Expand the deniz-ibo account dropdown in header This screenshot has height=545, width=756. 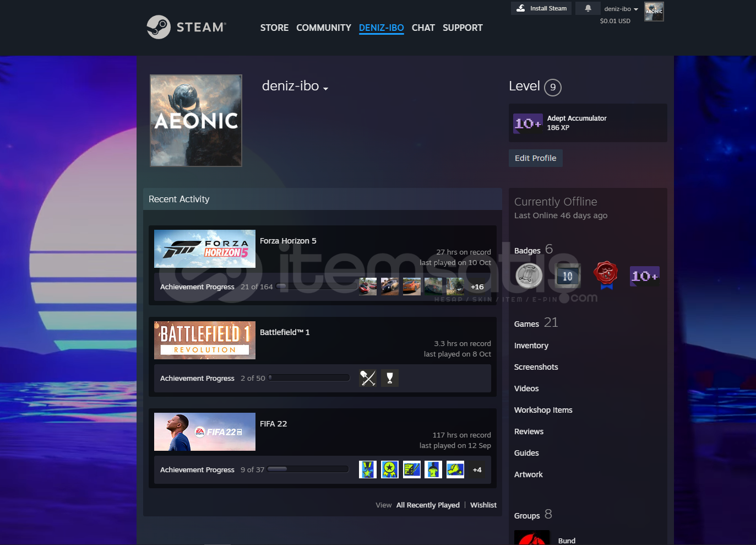(621, 9)
